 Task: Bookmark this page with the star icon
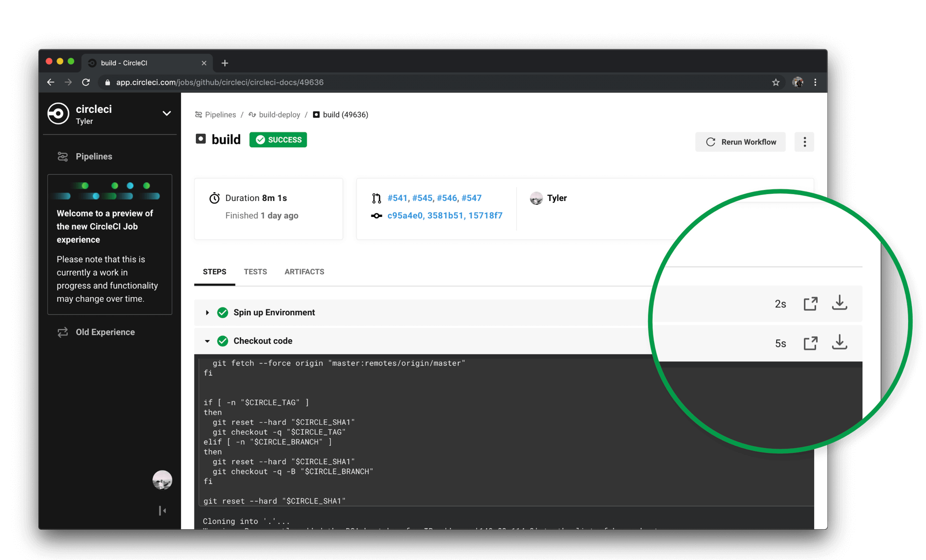[776, 82]
